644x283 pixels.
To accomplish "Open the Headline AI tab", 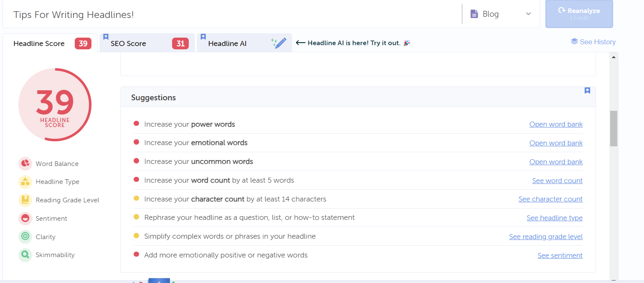I will click(228, 43).
